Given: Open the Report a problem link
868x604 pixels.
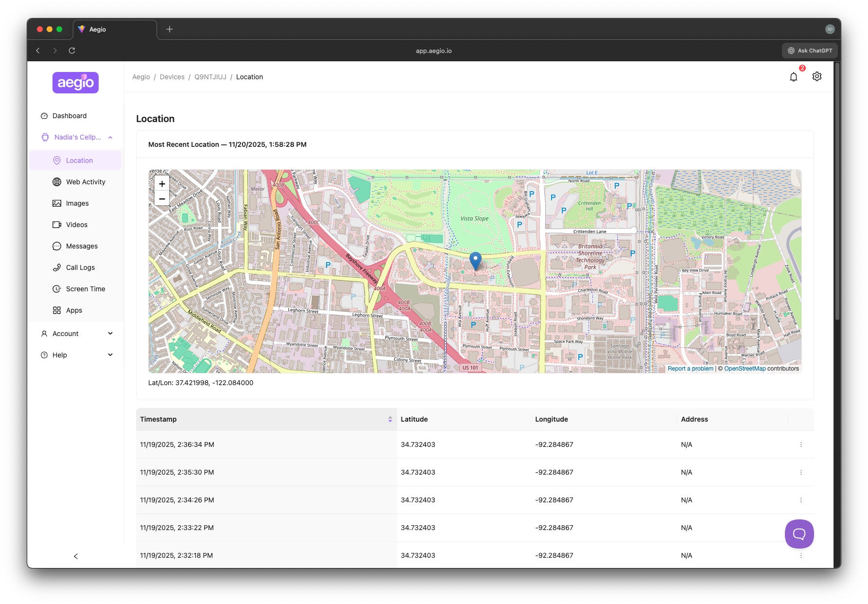Looking at the screenshot, I should (x=690, y=369).
